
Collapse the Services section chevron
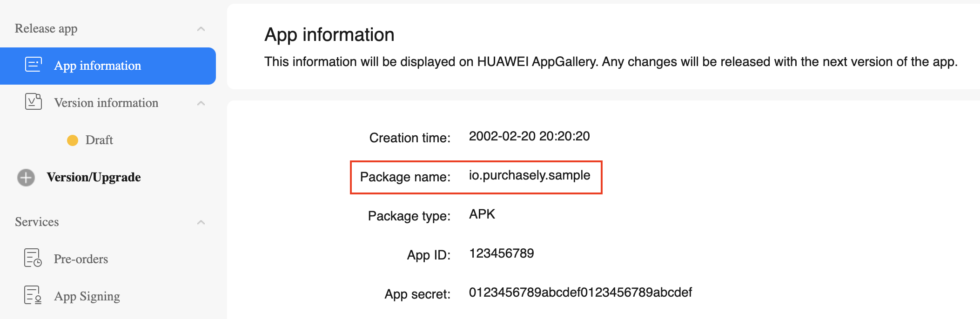coord(201,222)
